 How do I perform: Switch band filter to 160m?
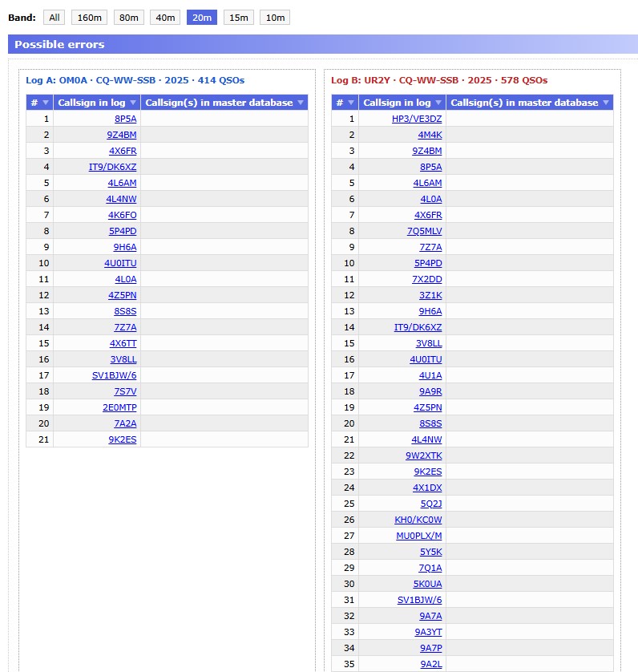[89, 18]
